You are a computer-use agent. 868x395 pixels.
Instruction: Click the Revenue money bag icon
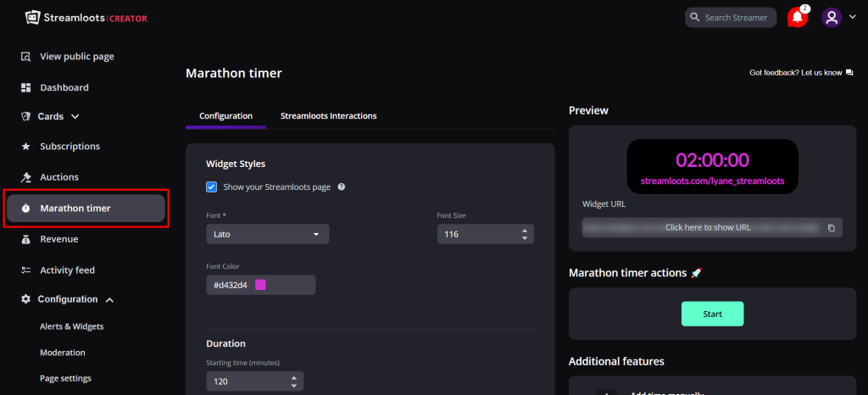pos(25,239)
